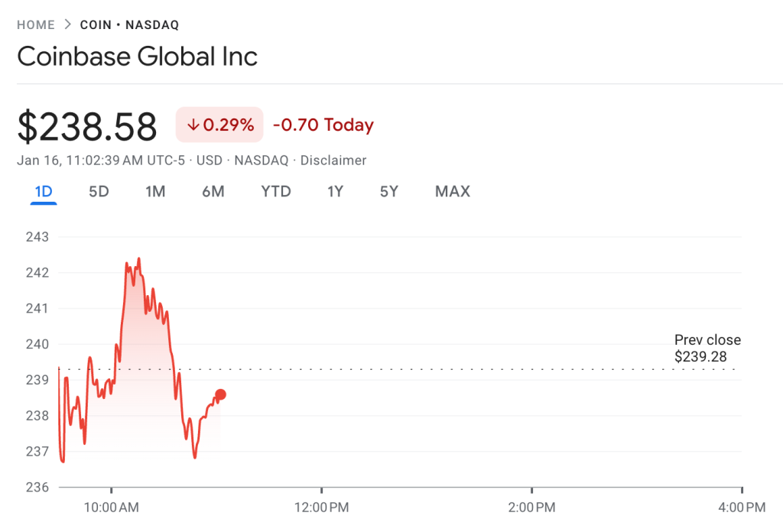The height and width of the screenshot is (532, 783).
Task: Select the 1M time range
Action: (x=155, y=191)
